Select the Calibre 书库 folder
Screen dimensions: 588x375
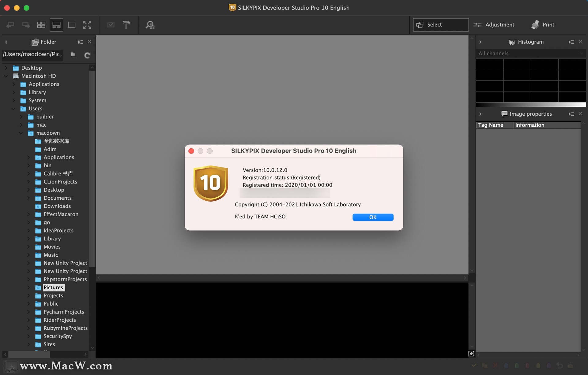[x=58, y=174]
